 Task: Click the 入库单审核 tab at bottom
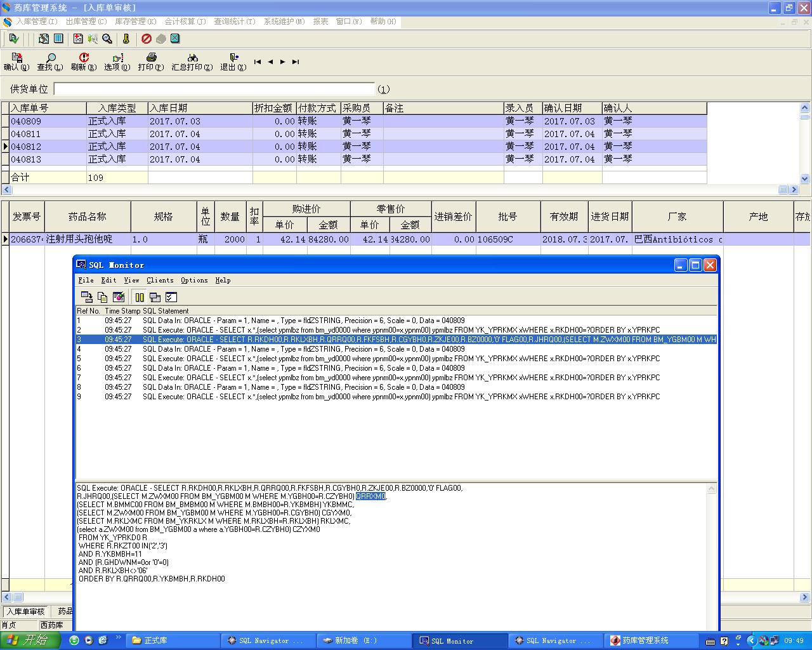[x=26, y=611]
